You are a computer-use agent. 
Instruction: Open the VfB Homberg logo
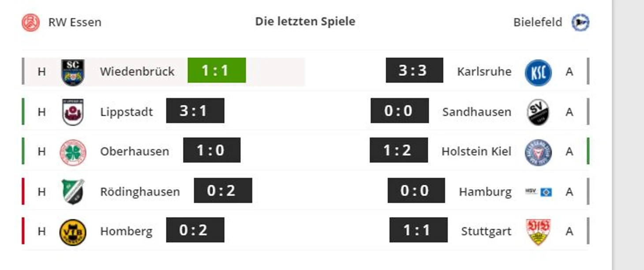pos(73,232)
